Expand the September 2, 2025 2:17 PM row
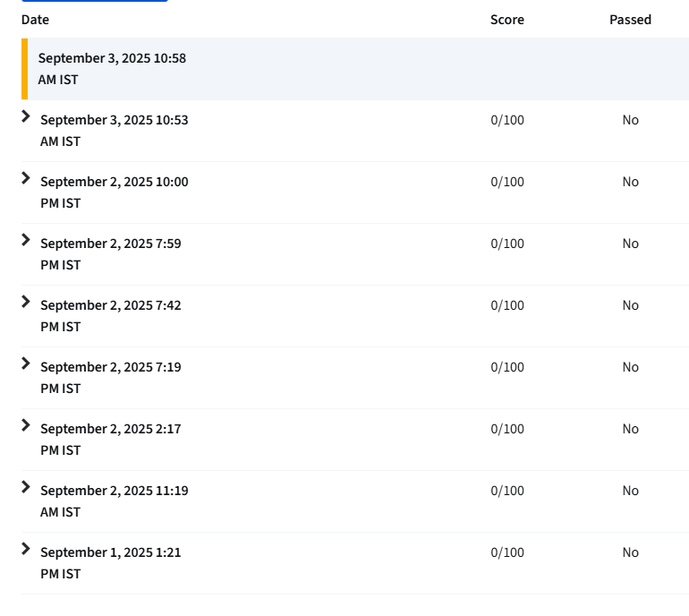689x616 pixels. click(26, 425)
